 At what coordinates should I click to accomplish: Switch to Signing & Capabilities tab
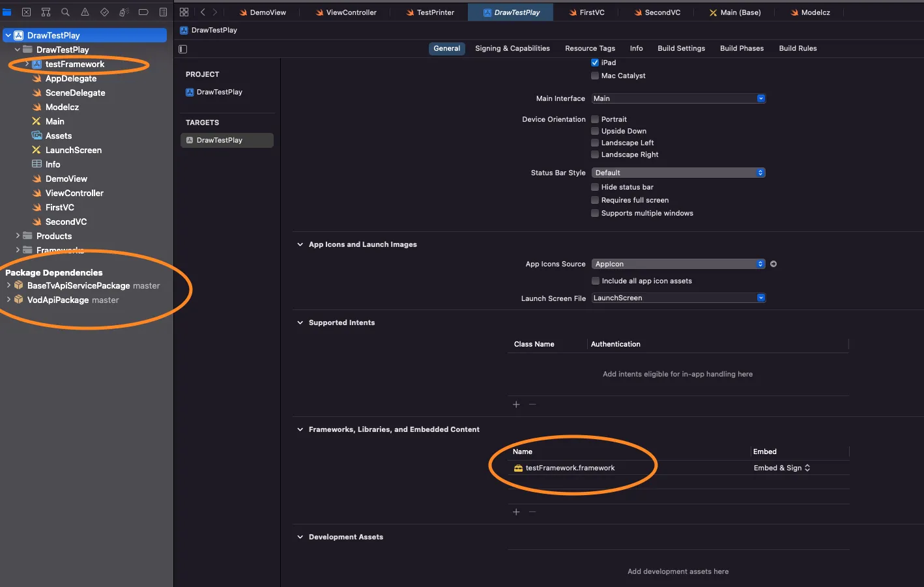click(x=512, y=48)
